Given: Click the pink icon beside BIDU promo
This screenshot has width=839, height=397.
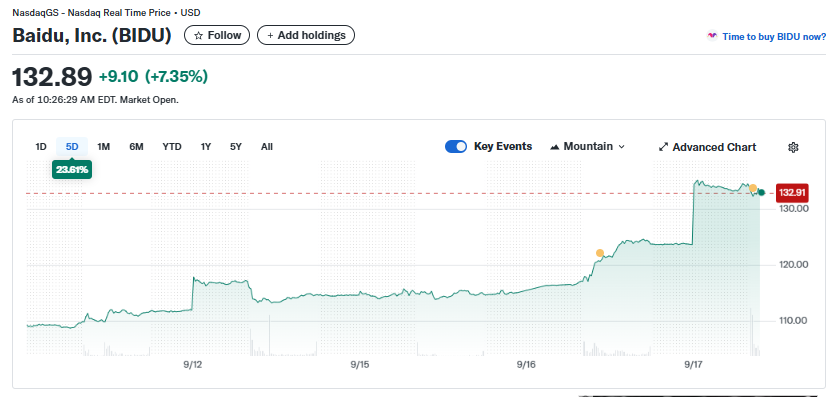Looking at the screenshot, I should point(712,36).
